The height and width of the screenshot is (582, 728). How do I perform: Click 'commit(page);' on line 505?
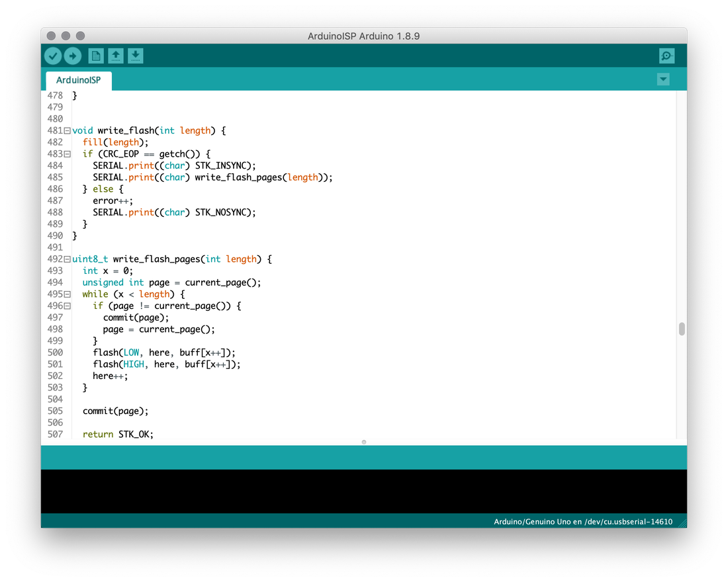point(116,411)
